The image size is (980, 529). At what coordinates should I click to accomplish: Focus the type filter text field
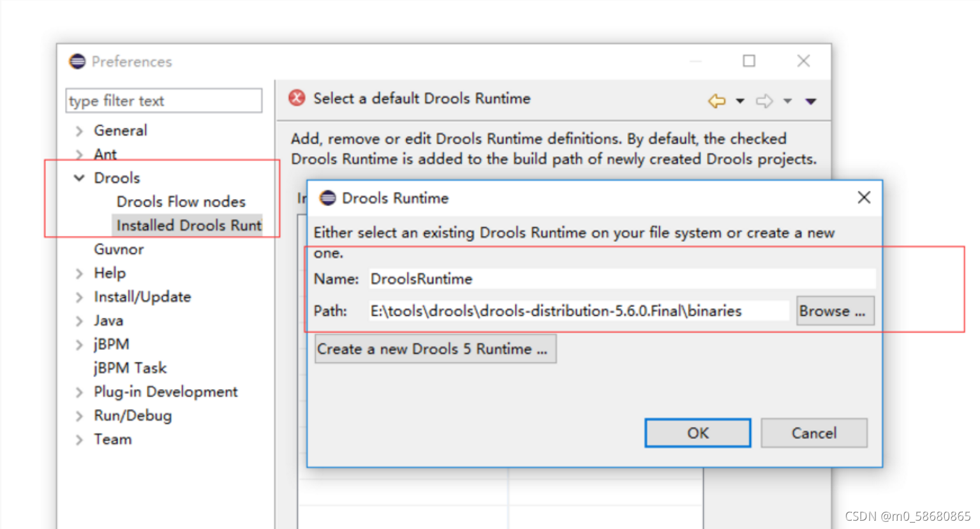pyautogui.click(x=164, y=101)
